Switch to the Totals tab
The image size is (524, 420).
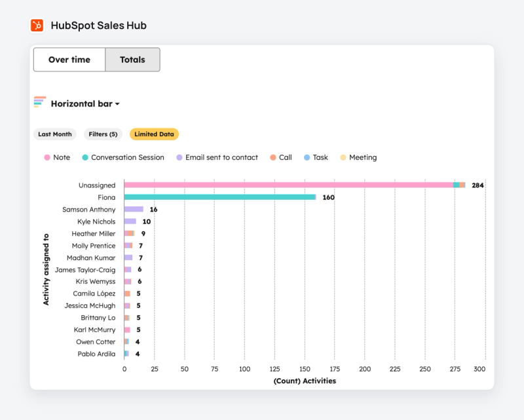click(x=133, y=60)
